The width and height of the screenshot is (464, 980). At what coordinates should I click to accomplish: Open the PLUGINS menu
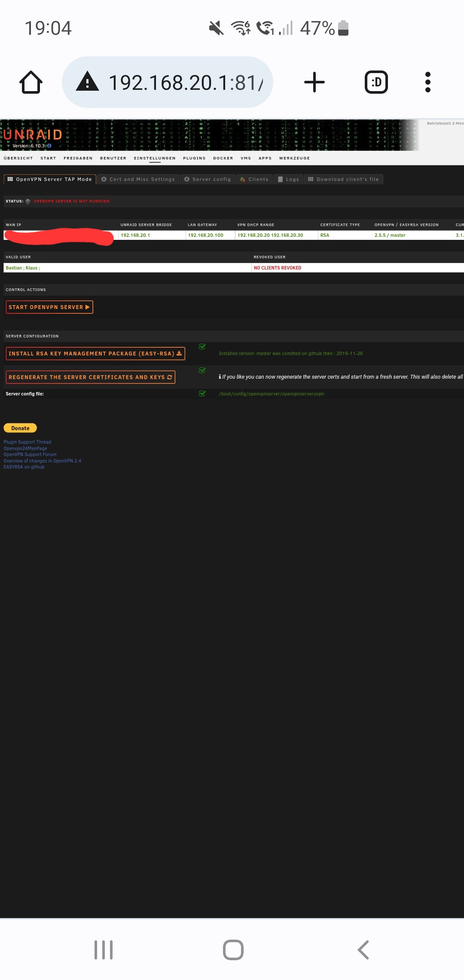point(194,158)
